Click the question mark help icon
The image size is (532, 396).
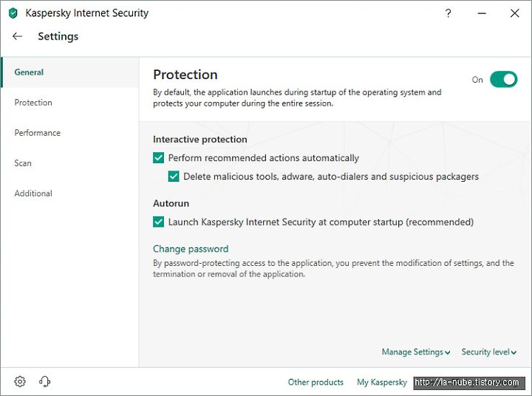[449, 13]
